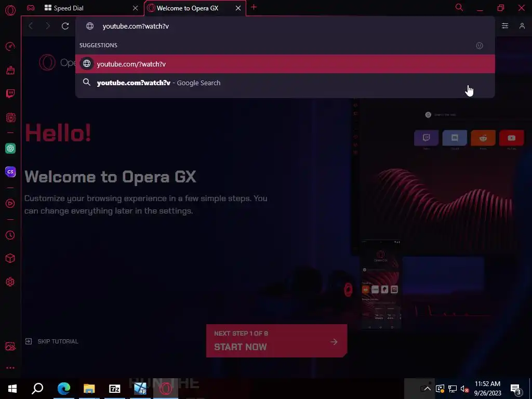The height and width of the screenshot is (399, 532).
Task: Click the address bar URL text field
Action: click(x=285, y=26)
